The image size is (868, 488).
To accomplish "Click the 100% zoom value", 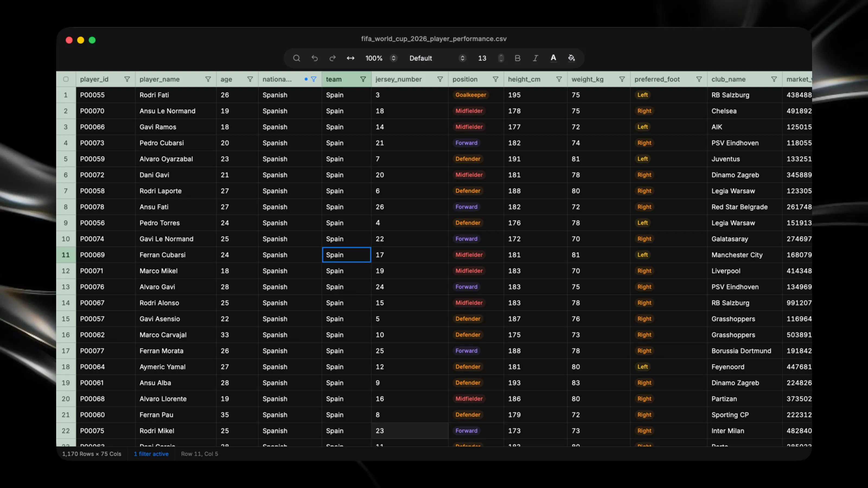I will 374,58.
